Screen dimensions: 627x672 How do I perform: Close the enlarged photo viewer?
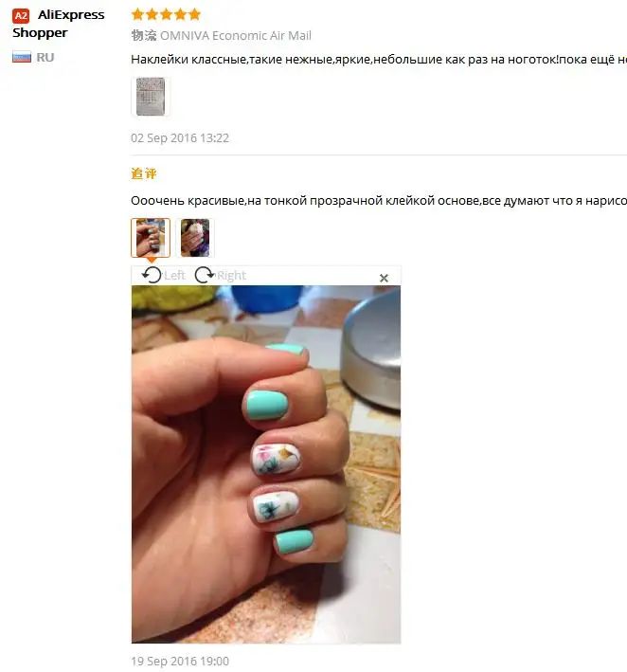pyautogui.click(x=384, y=278)
